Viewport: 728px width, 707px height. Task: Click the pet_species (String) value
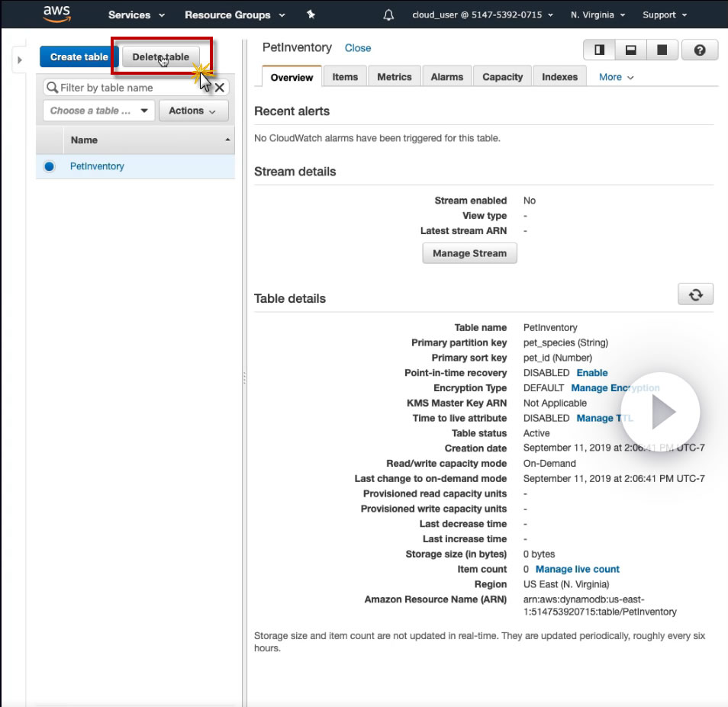(x=565, y=342)
